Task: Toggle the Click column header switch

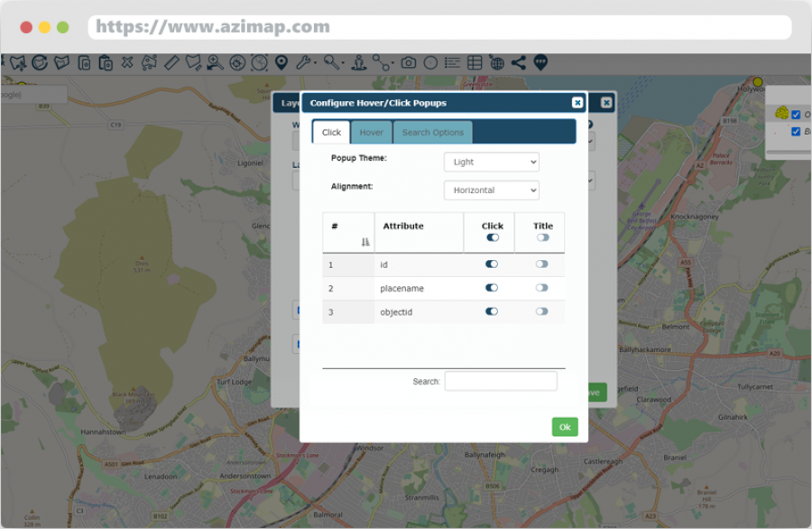Action: pos(493,237)
